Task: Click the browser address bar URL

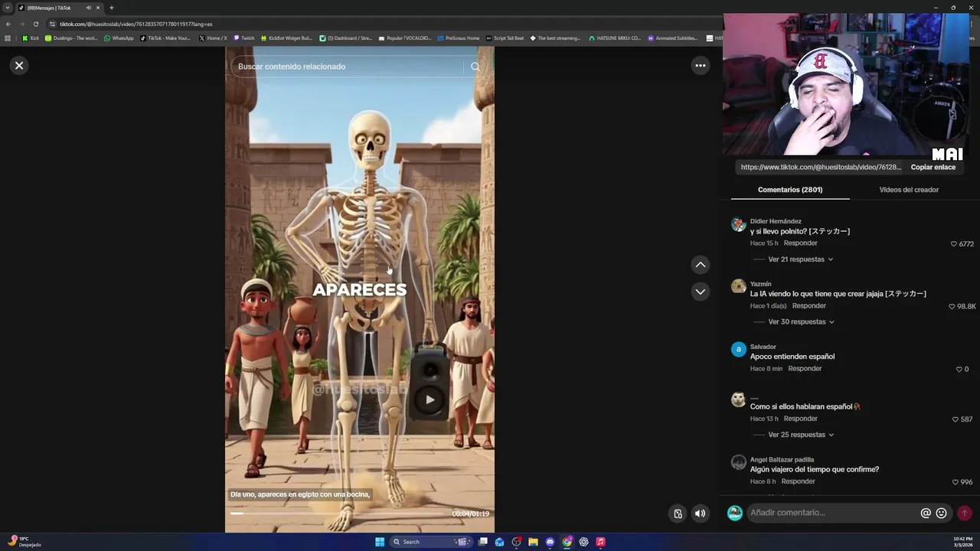Action: 136,24
